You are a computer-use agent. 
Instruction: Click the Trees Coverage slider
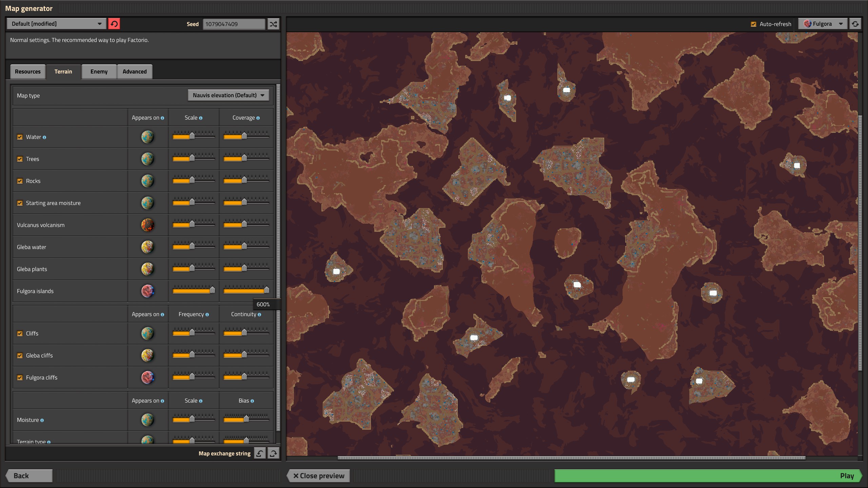[246, 158]
